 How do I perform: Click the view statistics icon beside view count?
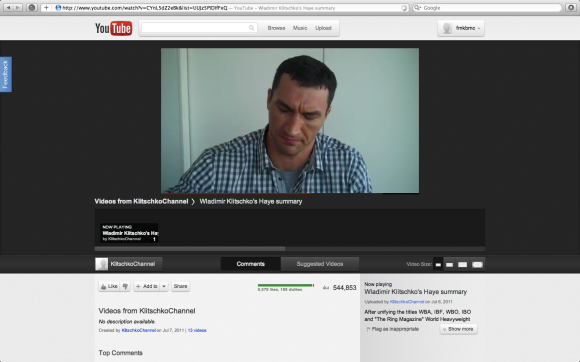(326, 287)
